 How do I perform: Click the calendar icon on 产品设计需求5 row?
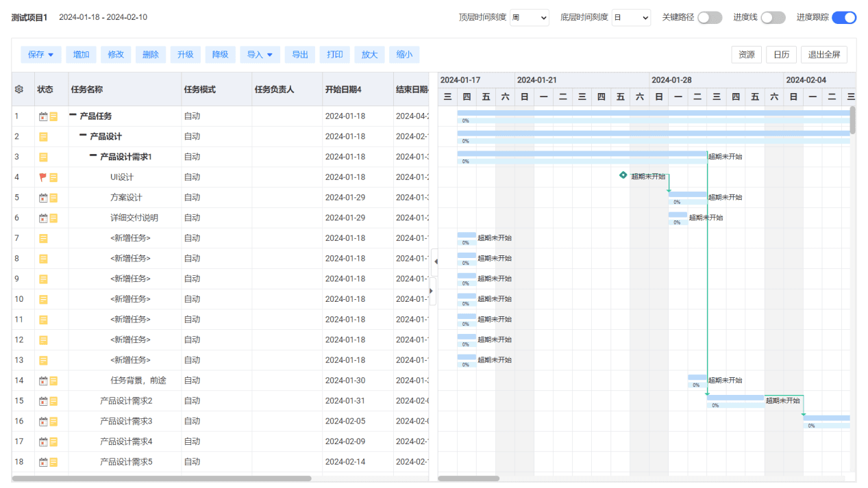pos(43,462)
